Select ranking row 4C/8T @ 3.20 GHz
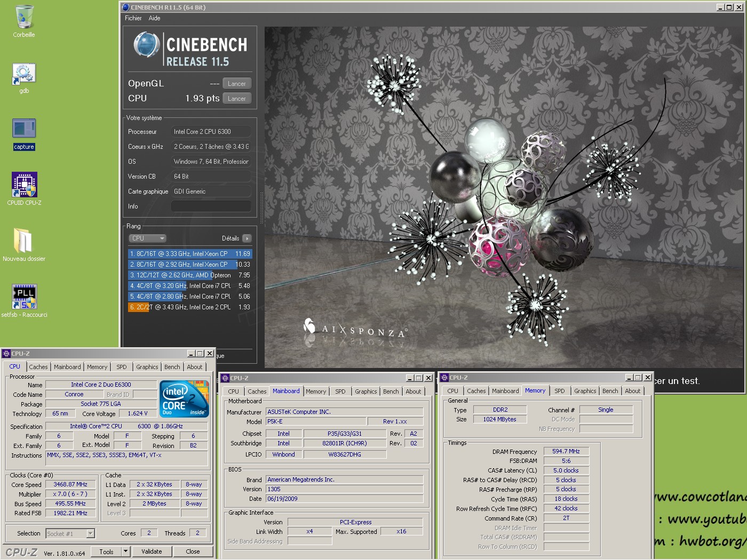 [190, 286]
